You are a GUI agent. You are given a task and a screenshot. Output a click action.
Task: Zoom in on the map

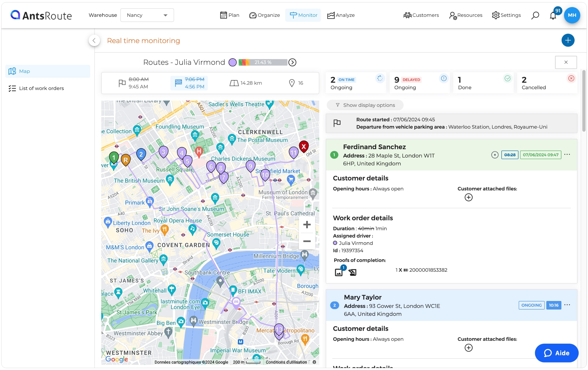click(307, 225)
